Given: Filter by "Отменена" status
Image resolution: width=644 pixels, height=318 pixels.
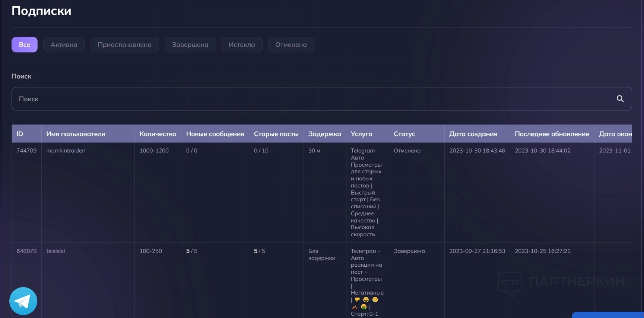Looking at the screenshot, I should pyautogui.click(x=291, y=45).
